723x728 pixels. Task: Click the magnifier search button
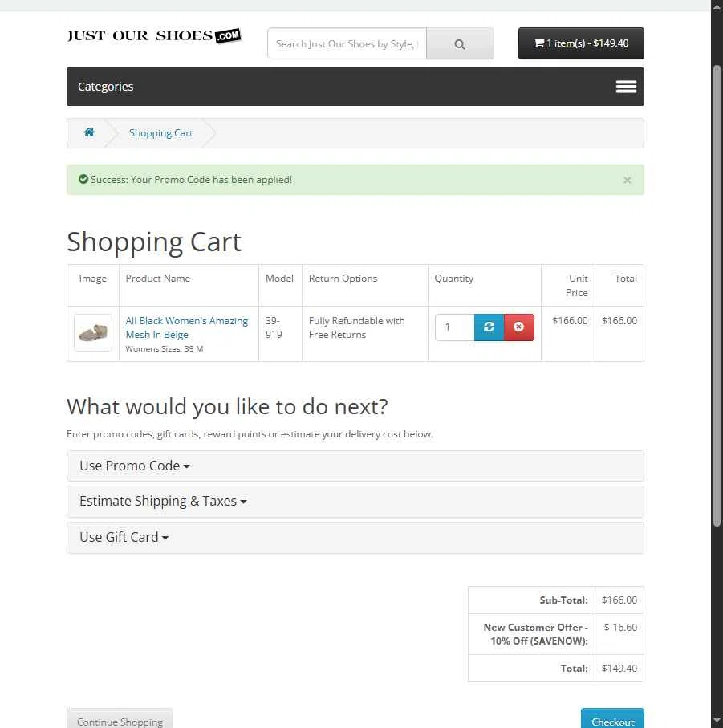click(x=460, y=43)
